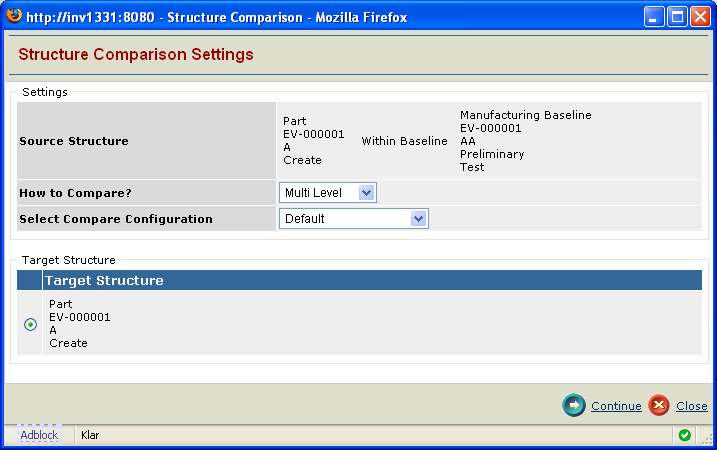
Task: Click the Close text link
Action: (691, 406)
